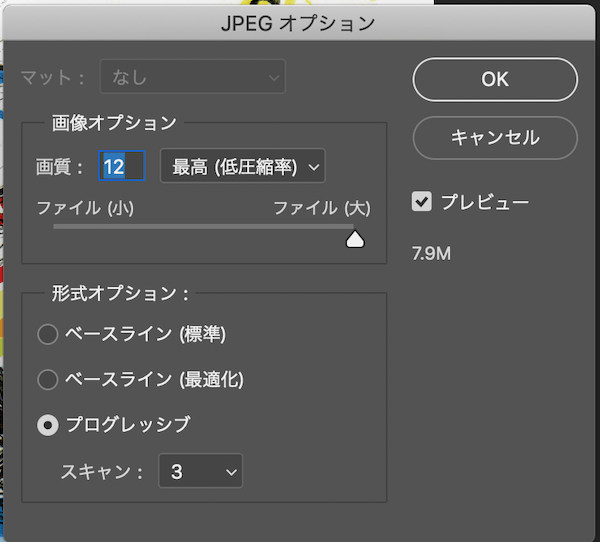Click the 画質 label
Image resolution: width=600 pixels, height=542 pixels.
(x=59, y=167)
